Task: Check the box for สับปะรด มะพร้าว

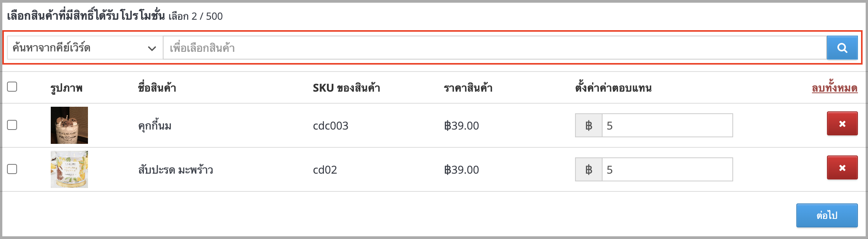Action: (12, 169)
